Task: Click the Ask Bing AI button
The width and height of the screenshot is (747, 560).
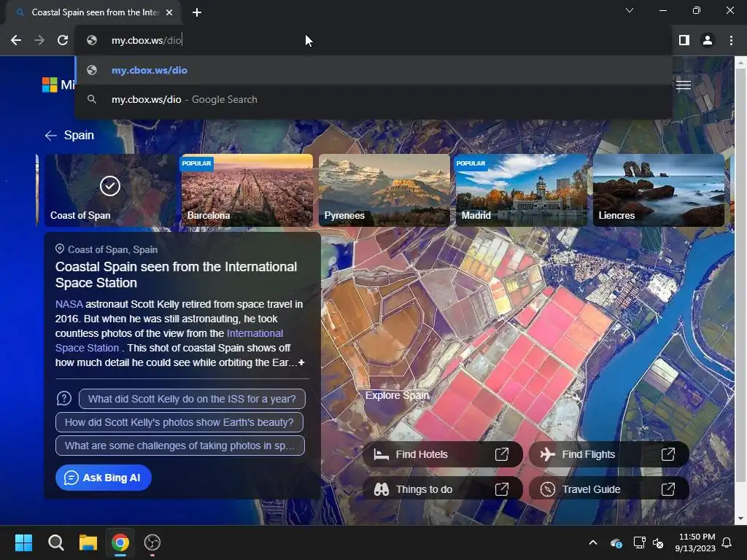Action: click(104, 478)
